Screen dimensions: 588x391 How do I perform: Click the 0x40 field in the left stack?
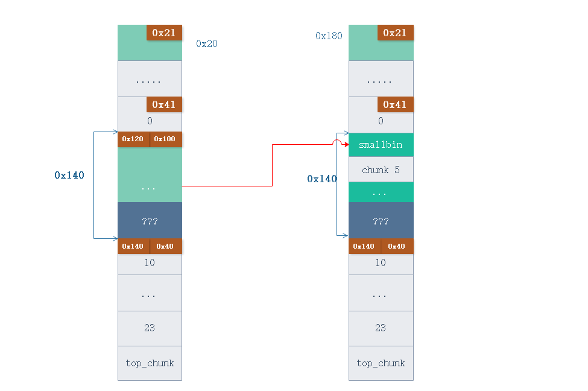click(165, 246)
